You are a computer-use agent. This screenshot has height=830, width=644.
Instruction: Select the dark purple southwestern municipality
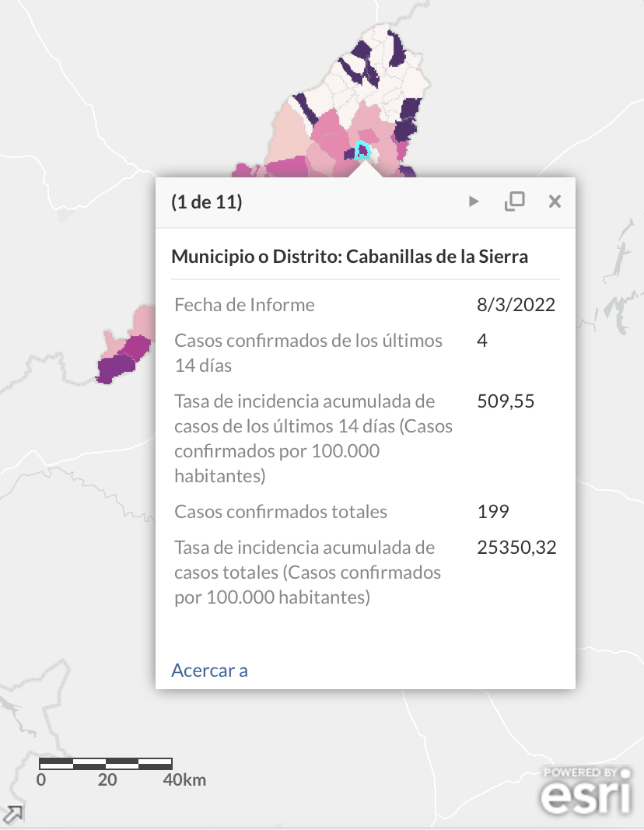pos(114,369)
